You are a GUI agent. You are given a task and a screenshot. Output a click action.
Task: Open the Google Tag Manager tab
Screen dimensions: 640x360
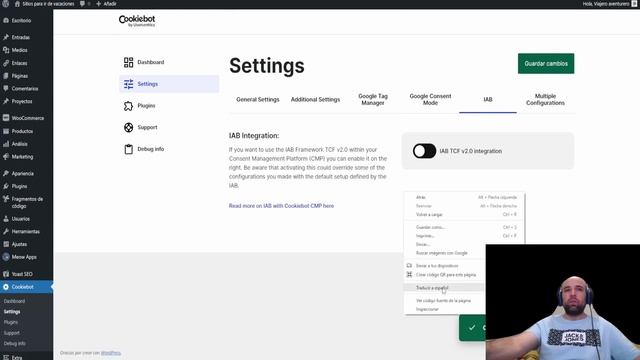pyautogui.click(x=373, y=100)
